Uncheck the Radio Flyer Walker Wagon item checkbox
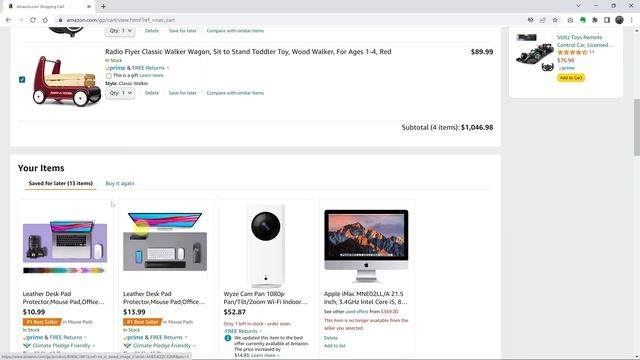 [x=22, y=80]
